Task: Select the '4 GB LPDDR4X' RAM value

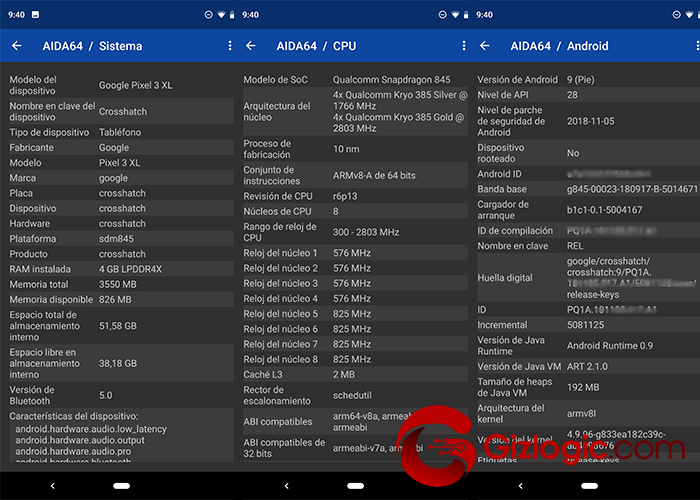Action: tap(130, 269)
